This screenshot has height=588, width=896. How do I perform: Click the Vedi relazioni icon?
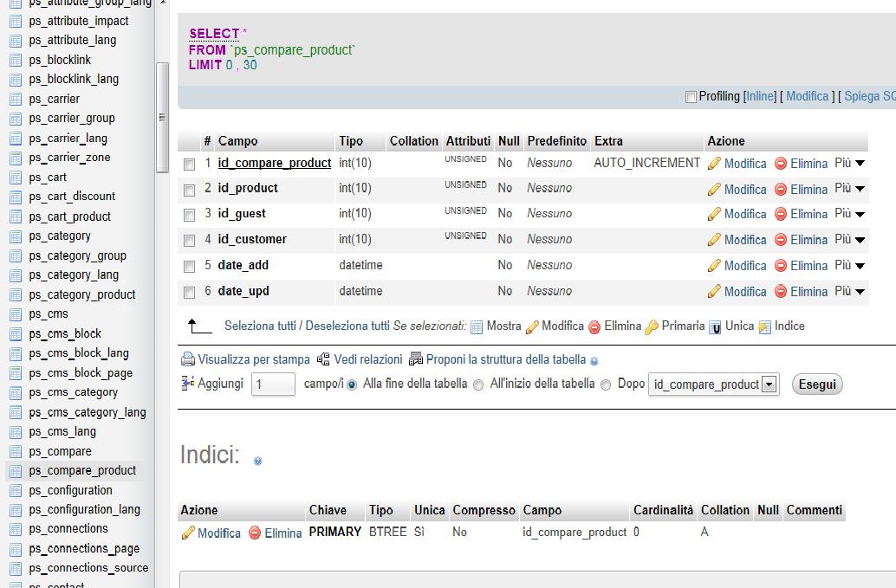323,359
